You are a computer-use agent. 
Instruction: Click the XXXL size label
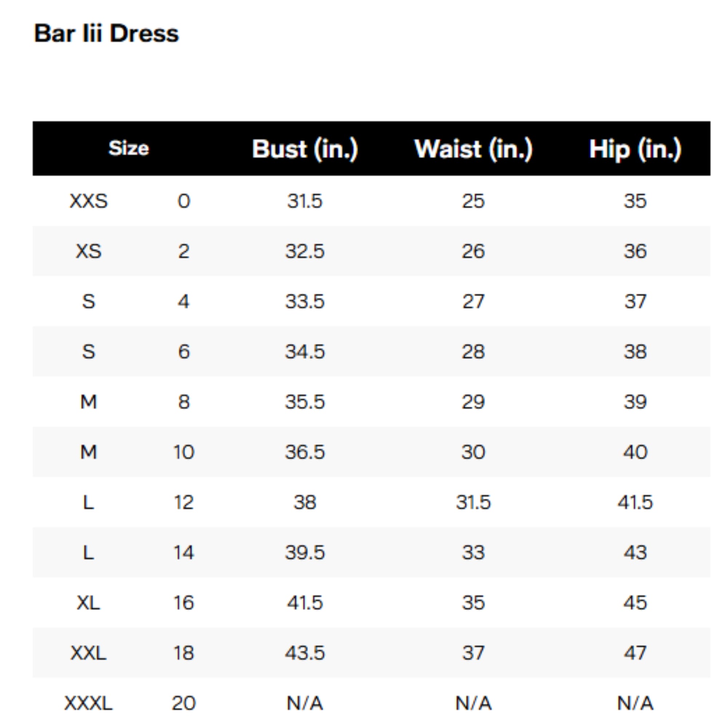[88, 703]
